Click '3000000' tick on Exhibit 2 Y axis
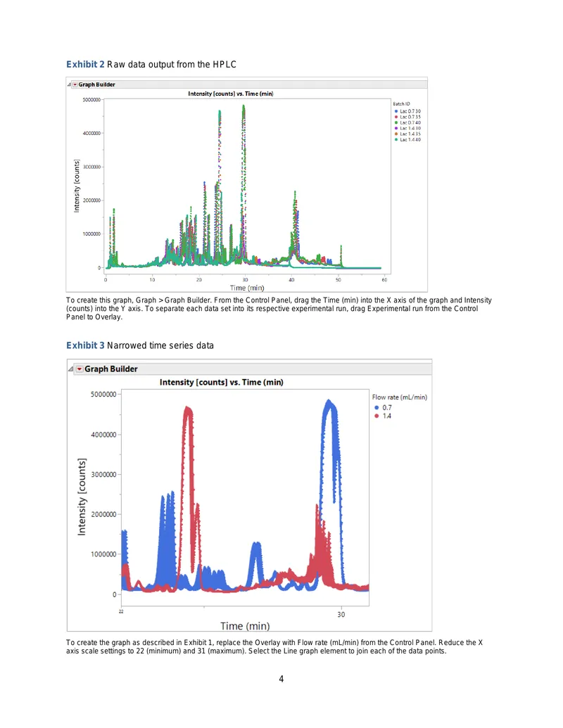563x728 pixels. click(x=91, y=167)
